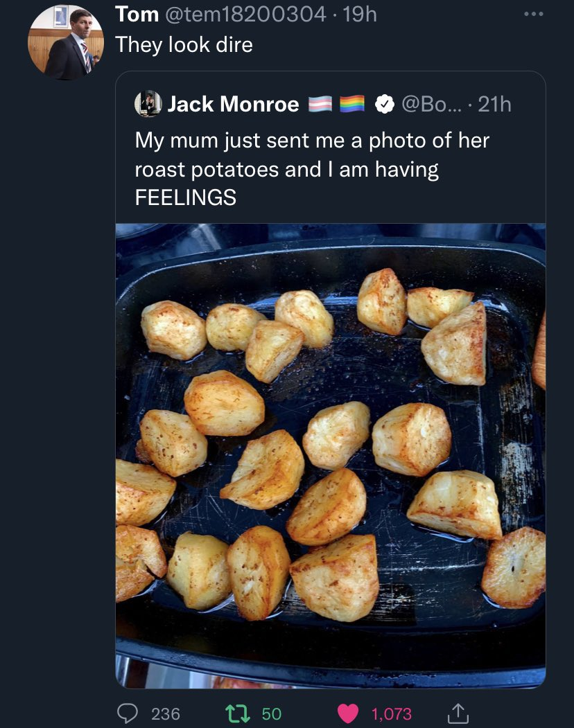The width and height of the screenshot is (574, 728).
Task: Open the Jack Monroe name link
Action: pyautogui.click(x=234, y=104)
